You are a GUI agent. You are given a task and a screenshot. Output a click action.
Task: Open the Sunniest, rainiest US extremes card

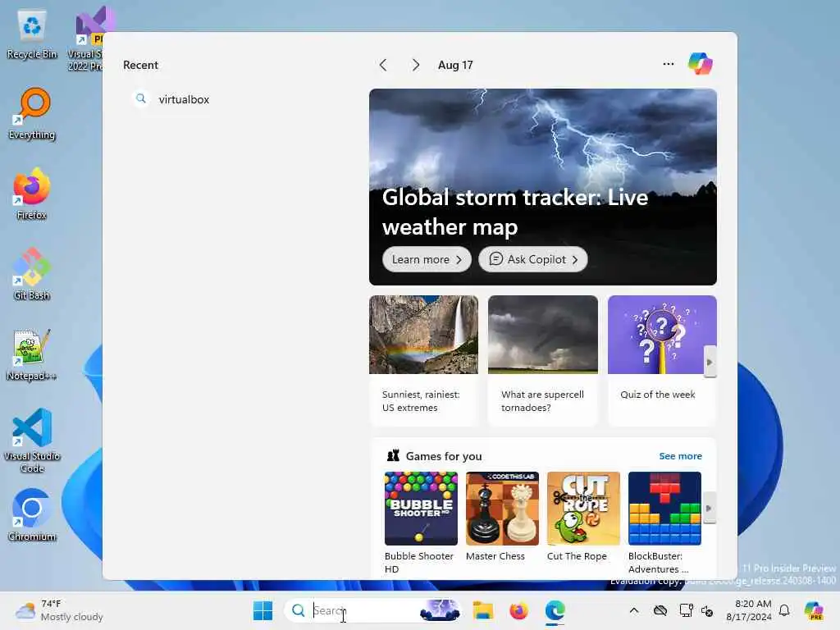tap(423, 360)
